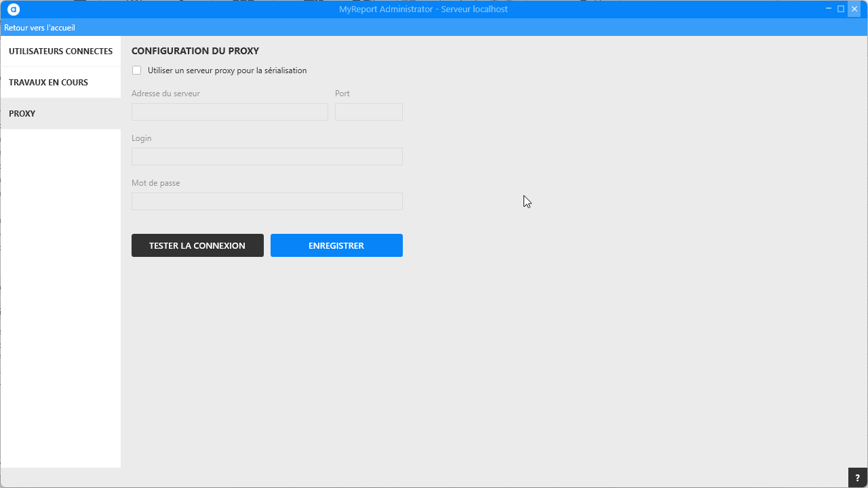Click the Configuration du Proxy heading

click(195, 51)
